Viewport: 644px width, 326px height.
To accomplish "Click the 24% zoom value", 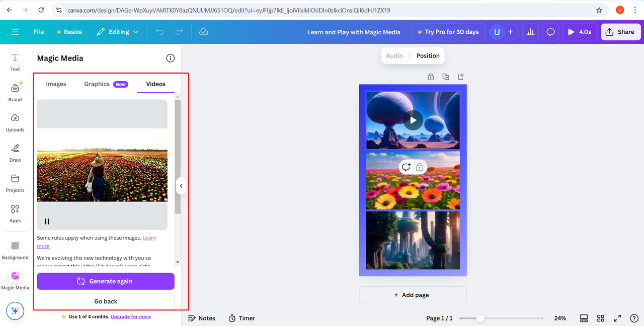I will tap(560, 318).
